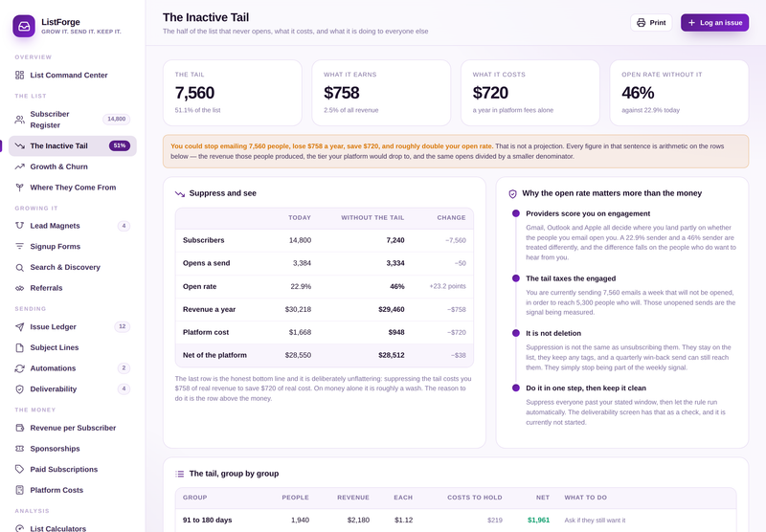Image resolution: width=766 pixels, height=532 pixels.
Task: Click the 1,940 people cell in the group table
Action: click(x=300, y=521)
